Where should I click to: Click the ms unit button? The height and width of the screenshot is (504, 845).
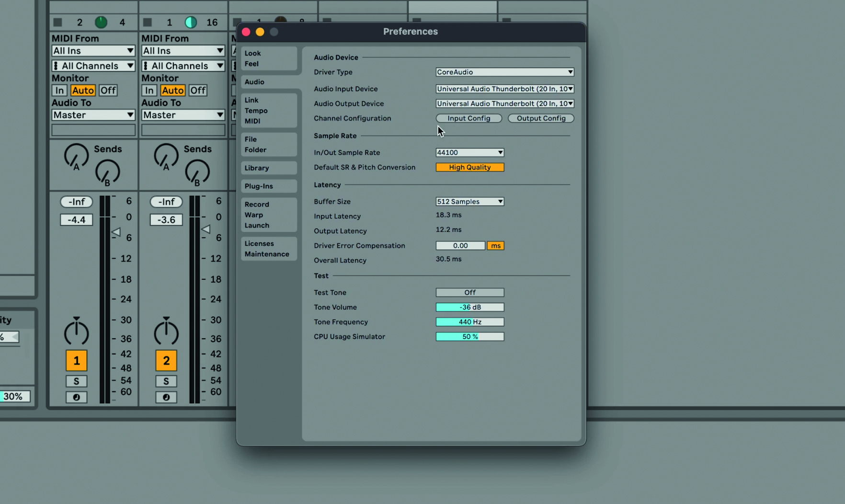(496, 246)
